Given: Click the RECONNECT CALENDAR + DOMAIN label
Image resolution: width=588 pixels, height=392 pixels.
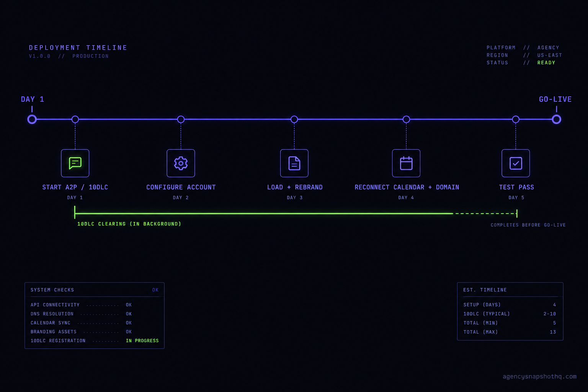Looking at the screenshot, I should click(x=407, y=187).
